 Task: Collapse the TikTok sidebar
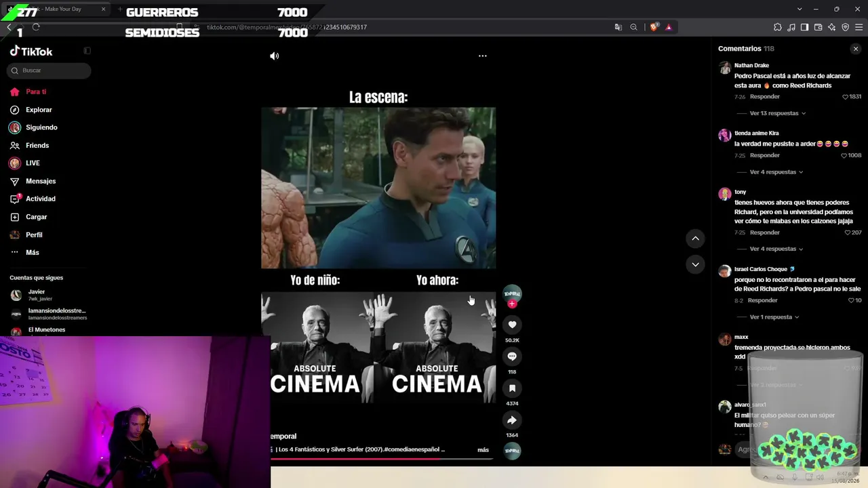click(87, 51)
